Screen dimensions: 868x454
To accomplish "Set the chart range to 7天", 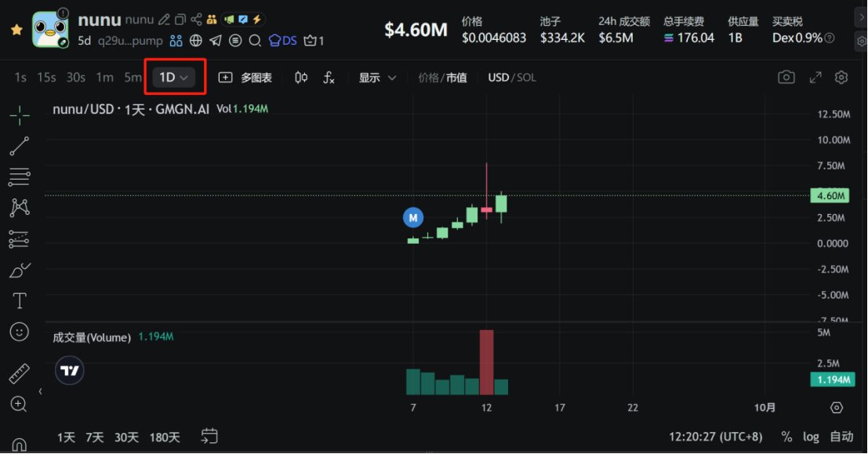I will click(x=95, y=438).
